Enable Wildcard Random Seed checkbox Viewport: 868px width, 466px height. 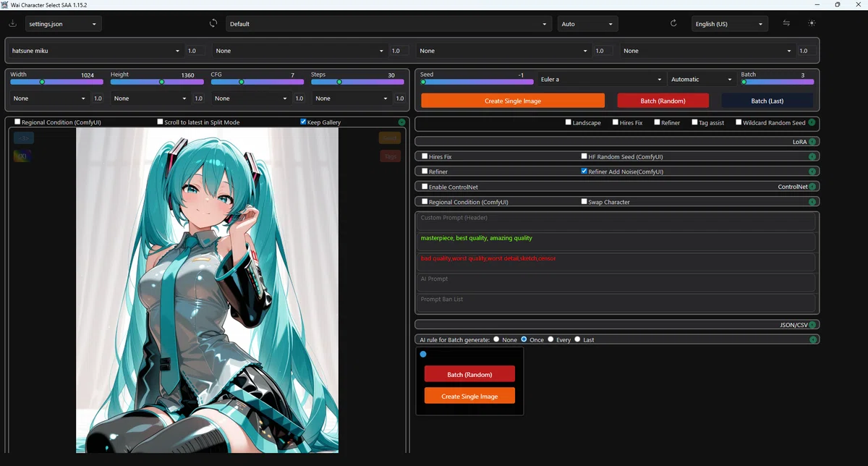tap(739, 122)
